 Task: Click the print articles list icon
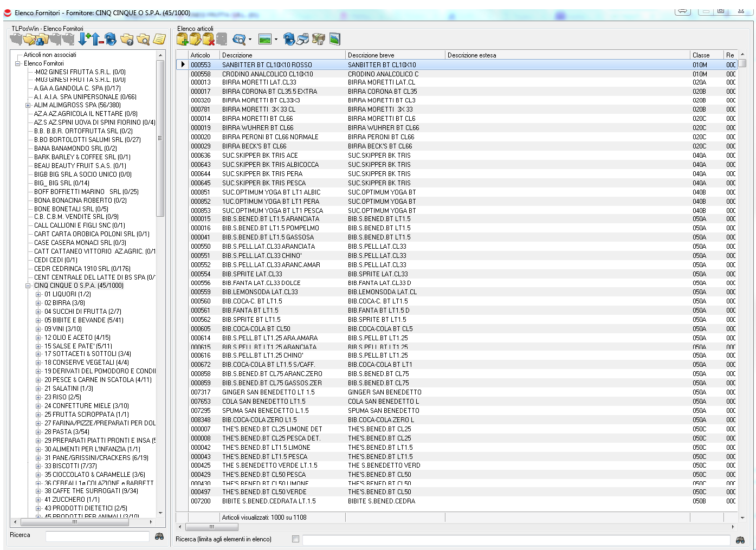(303, 39)
